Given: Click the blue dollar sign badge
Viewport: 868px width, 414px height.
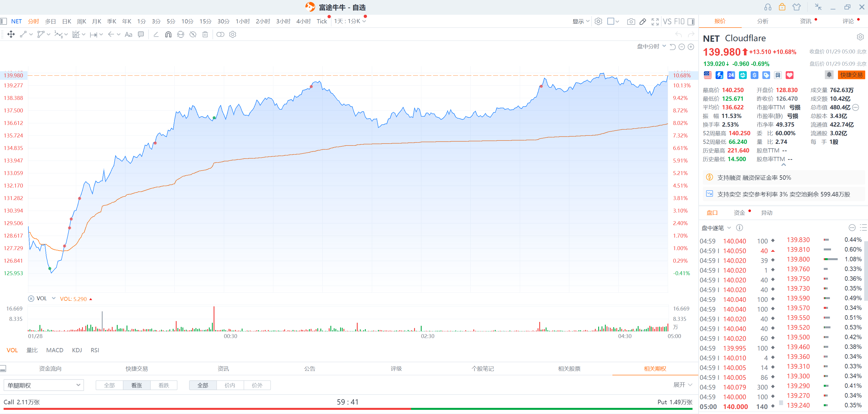Looking at the screenshot, I should (x=755, y=75).
